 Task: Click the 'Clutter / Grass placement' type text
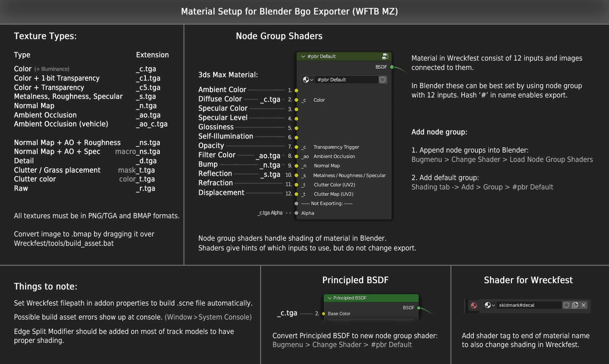(57, 170)
